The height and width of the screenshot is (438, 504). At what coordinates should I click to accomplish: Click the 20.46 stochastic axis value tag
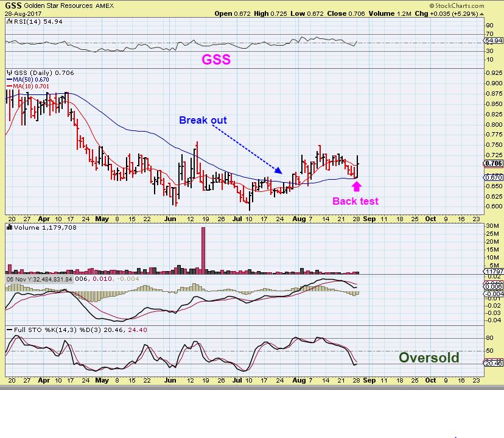point(494,363)
